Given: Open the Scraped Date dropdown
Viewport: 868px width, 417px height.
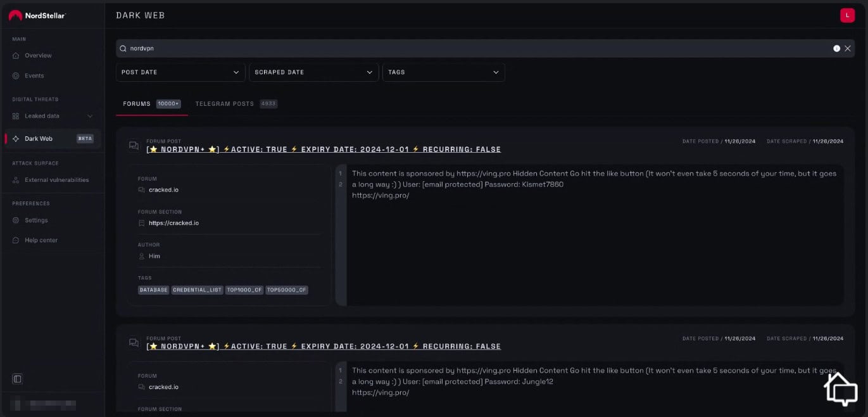Looking at the screenshot, I should 313,72.
